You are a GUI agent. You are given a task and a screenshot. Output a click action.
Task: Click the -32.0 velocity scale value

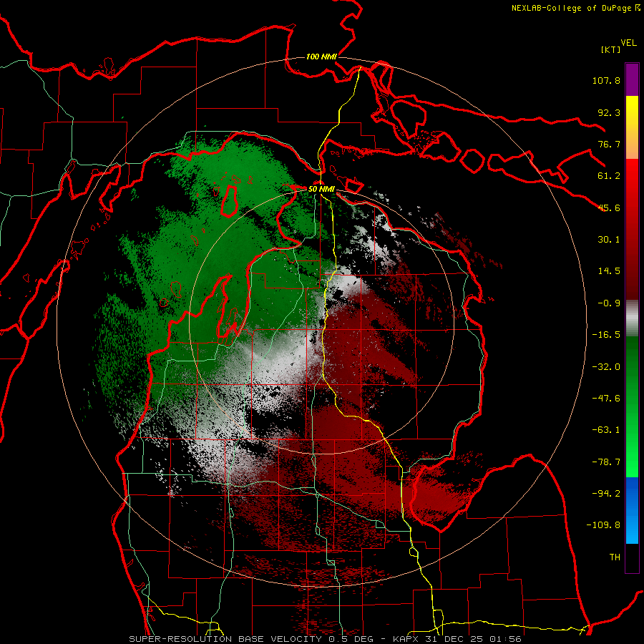[x=606, y=367]
